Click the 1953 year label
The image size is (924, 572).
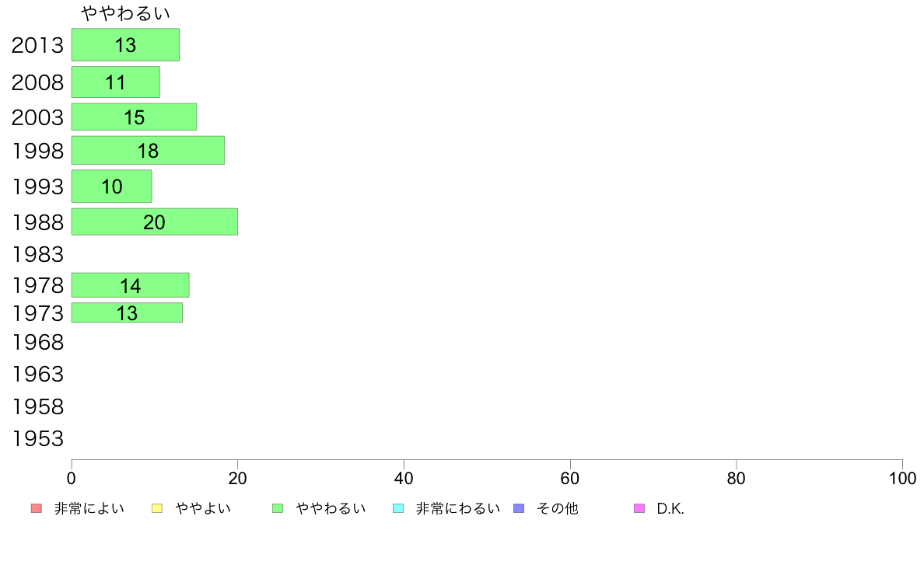(37, 438)
